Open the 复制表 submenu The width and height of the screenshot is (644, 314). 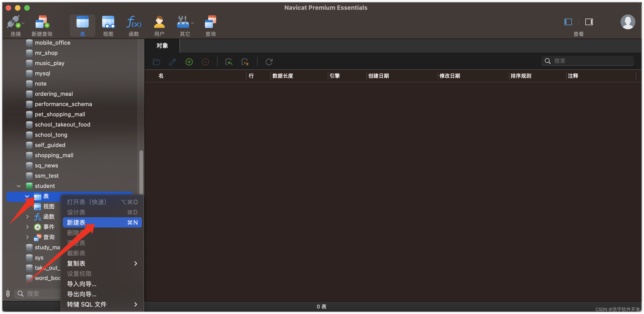click(102, 263)
